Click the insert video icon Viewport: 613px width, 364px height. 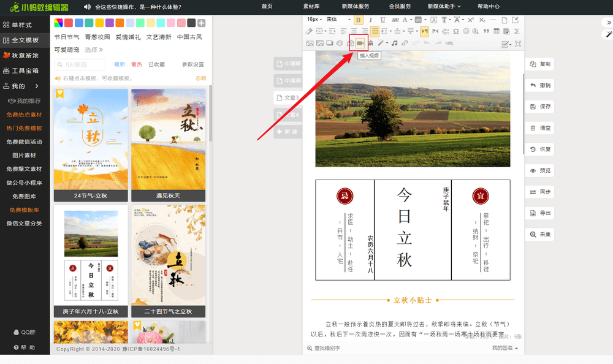(x=360, y=43)
